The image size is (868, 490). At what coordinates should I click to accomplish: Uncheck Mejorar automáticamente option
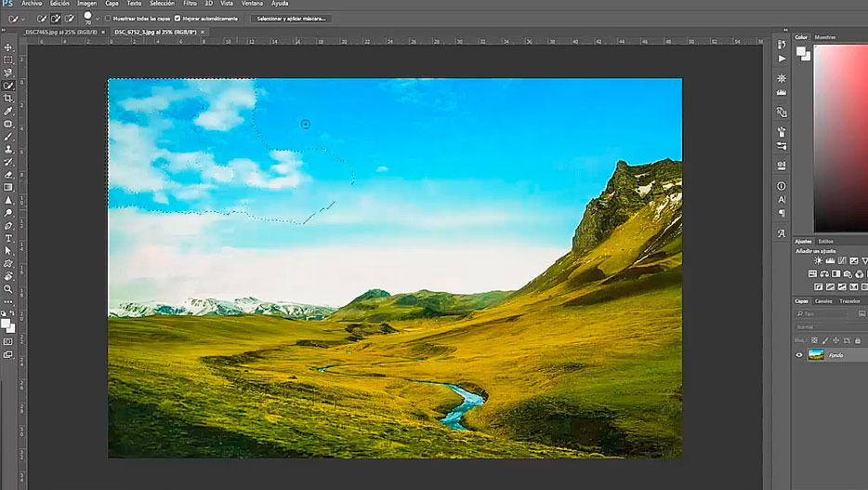click(178, 19)
